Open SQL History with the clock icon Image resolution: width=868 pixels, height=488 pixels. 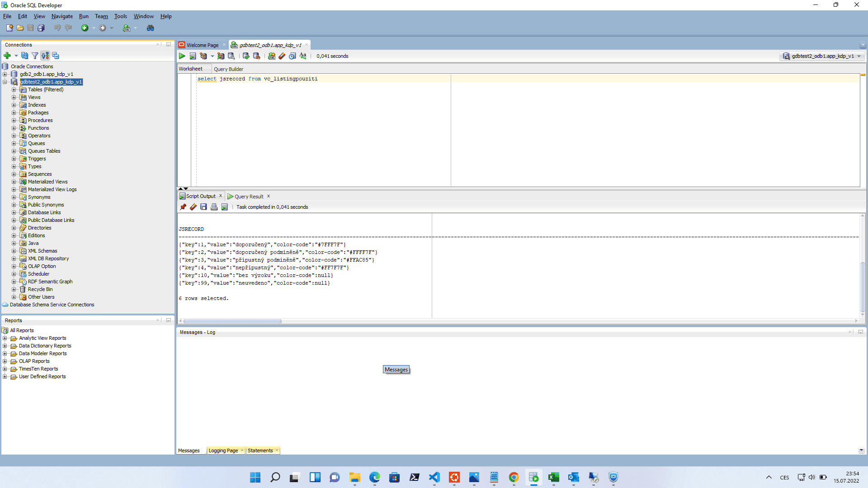(x=292, y=56)
